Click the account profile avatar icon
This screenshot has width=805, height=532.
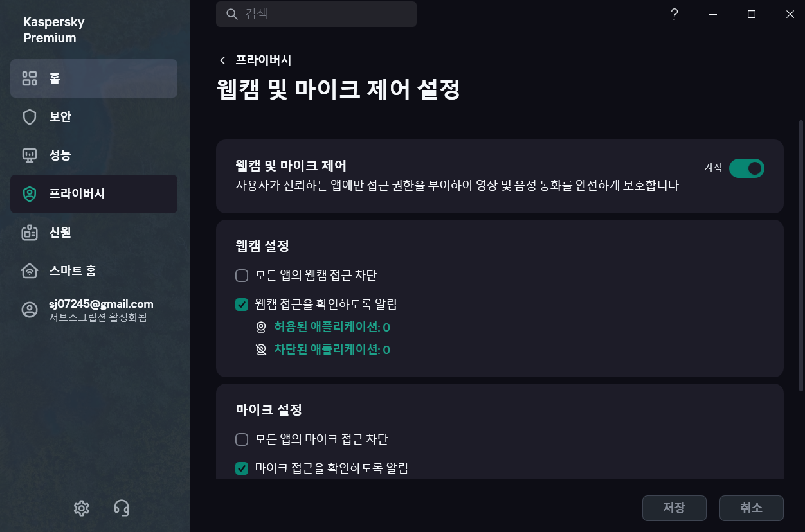[x=30, y=310]
